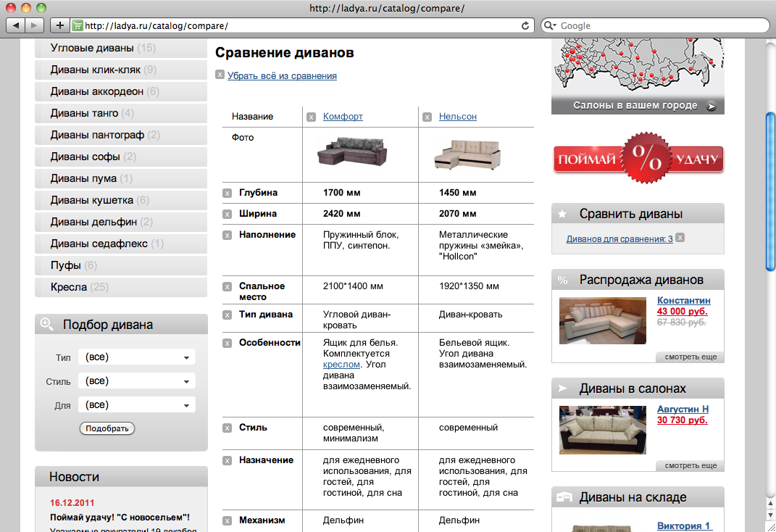The width and height of the screenshot is (776, 532).
Task: Click the reload page icon in address bar
Action: click(525, 26)
